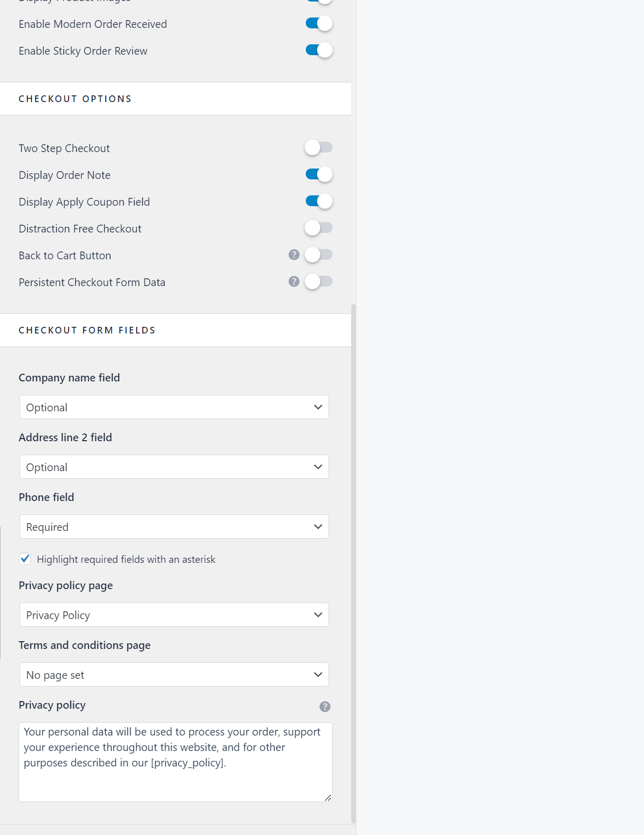Open Company name field dropdown

[174, 407]
